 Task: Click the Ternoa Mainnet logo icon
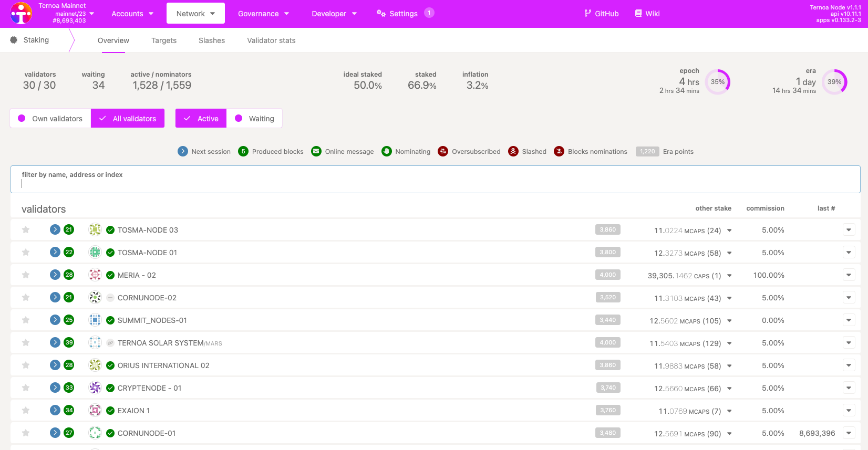[x=21, y=14]
